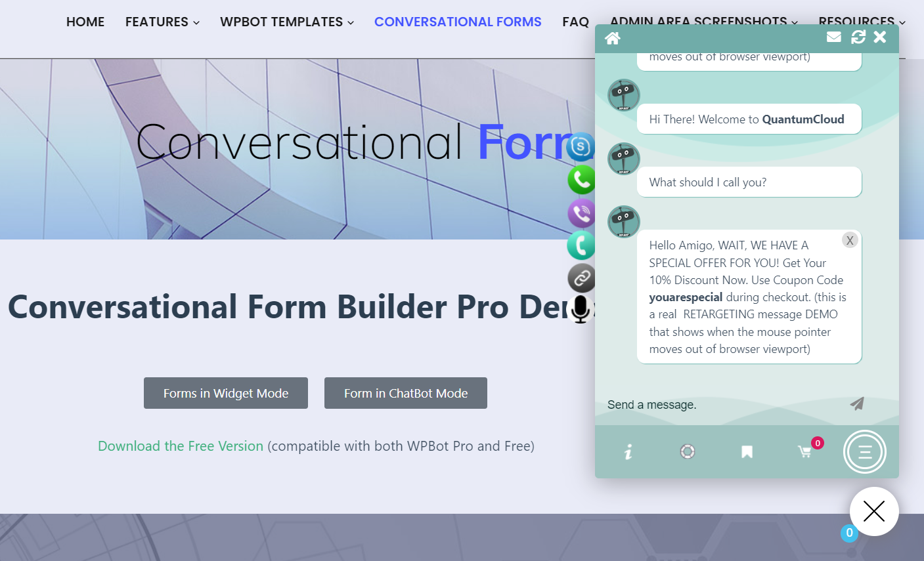The image size is (924, 561).
Task: Refresh the chat with reload icon
Action: (x=858, y=37)
